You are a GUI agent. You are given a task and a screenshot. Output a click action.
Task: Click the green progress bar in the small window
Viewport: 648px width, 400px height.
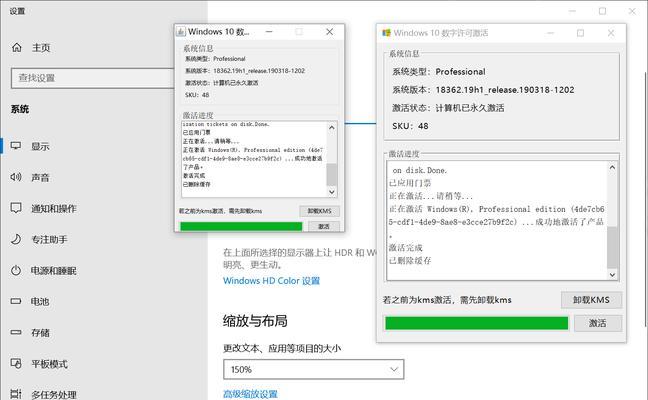coord(241,226)
